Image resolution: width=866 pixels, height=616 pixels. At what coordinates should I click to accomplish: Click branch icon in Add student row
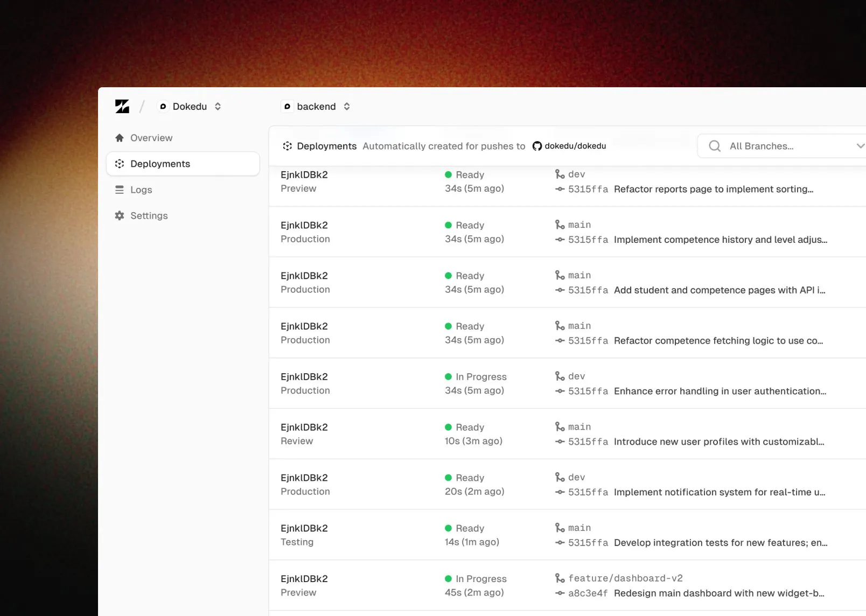click(560, 275)
